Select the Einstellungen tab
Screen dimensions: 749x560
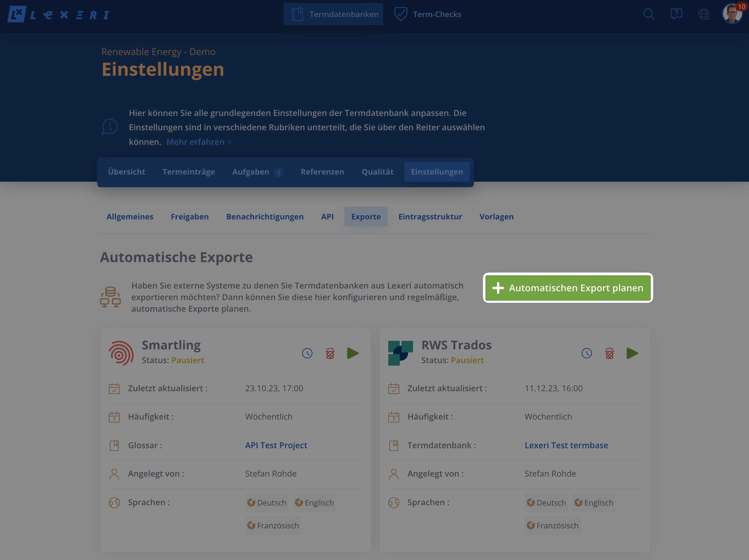[x=437, y=172]
